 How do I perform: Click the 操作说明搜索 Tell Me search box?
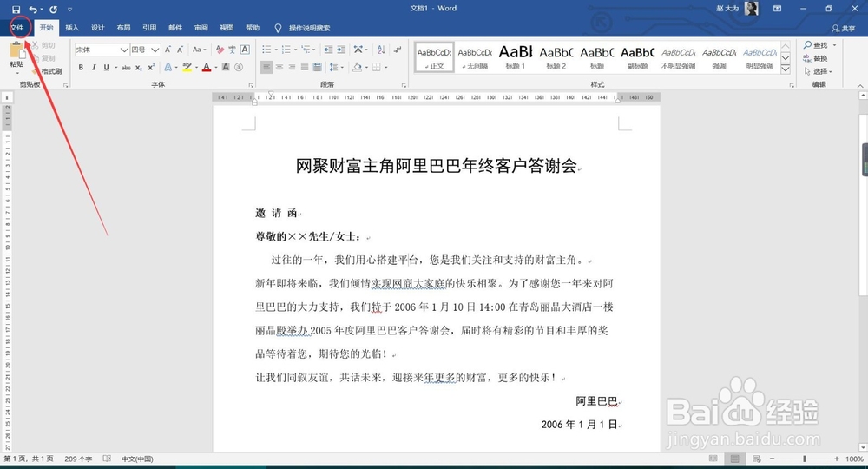click(x=303, y=28)
